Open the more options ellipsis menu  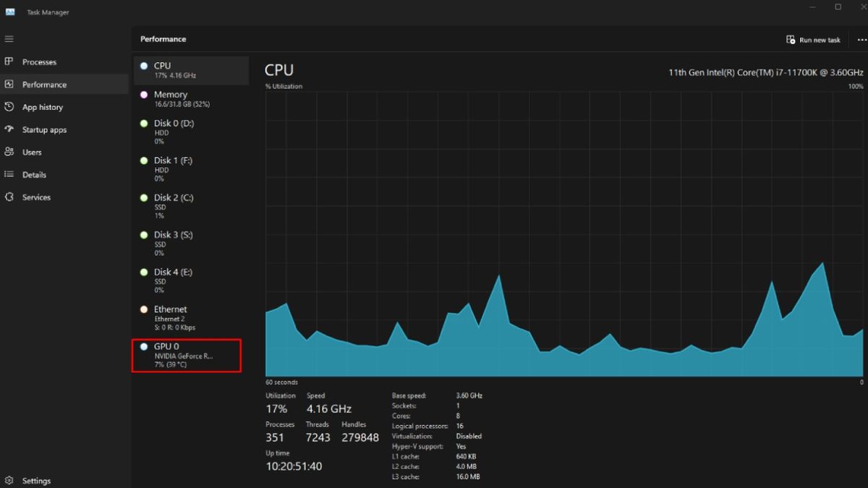860,39
